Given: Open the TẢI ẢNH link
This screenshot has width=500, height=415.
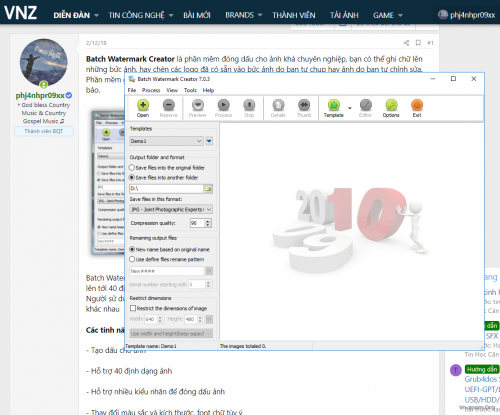Looking at the screenshot, I should [x=344, y=15].
